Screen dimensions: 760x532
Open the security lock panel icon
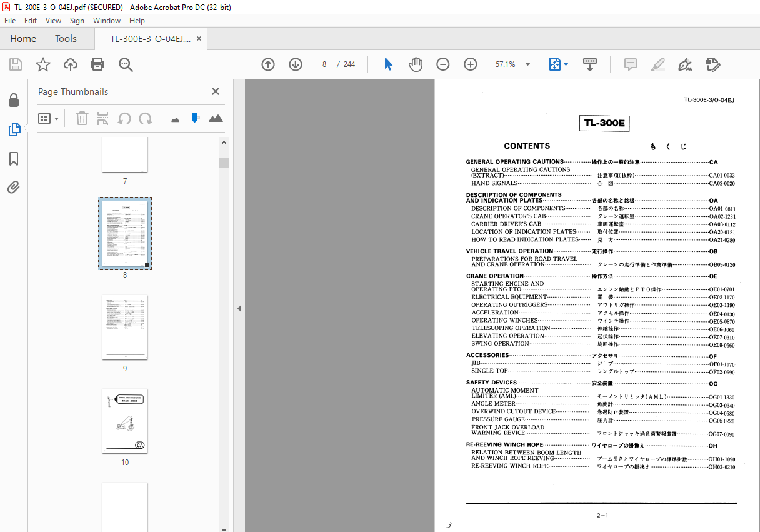coord(14,100)
